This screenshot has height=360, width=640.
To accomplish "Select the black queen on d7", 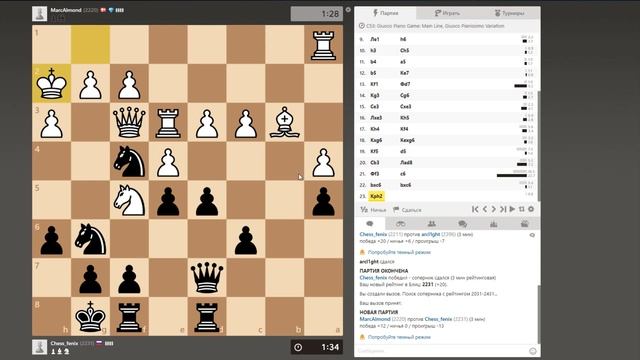I will point(207,278).
